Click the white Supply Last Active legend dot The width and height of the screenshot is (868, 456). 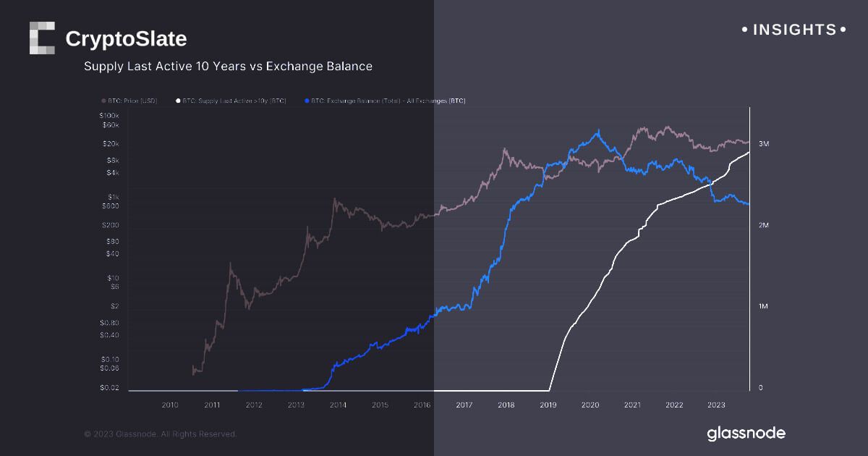click(177, 101)
